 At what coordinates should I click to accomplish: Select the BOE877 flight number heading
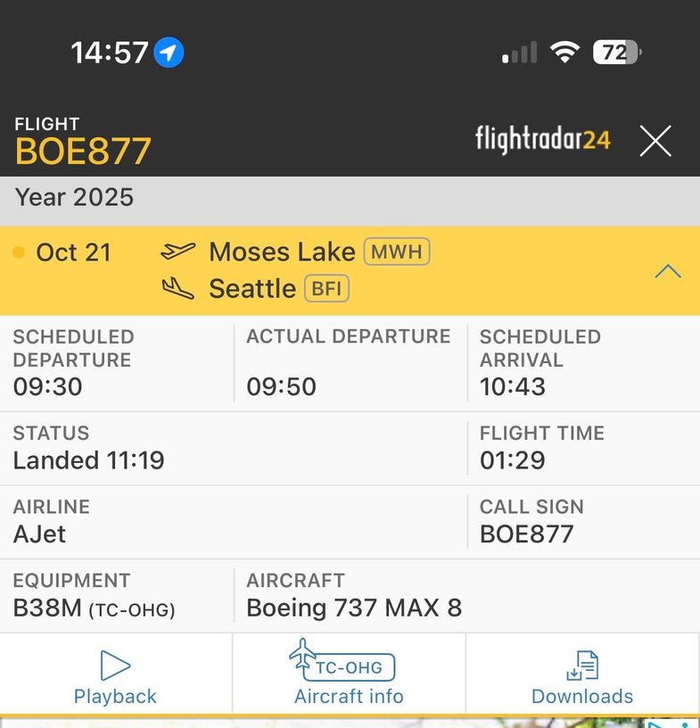(x=83, y=152)
